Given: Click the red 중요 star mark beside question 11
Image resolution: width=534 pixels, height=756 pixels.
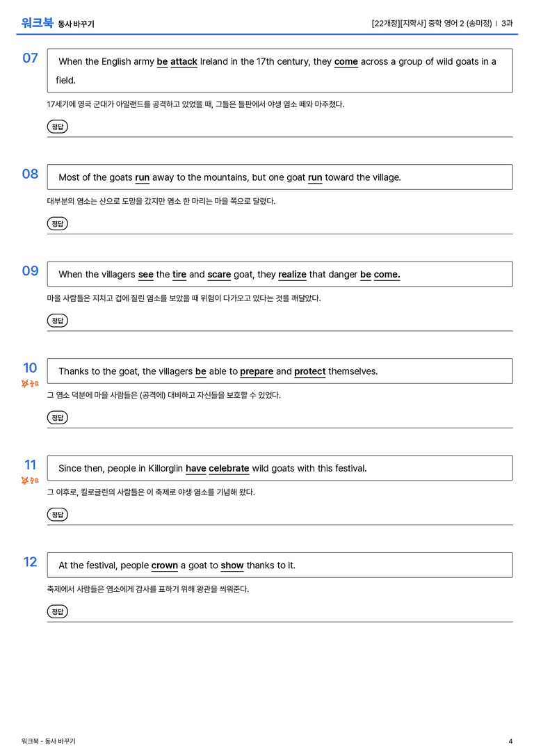Looking at the screenshot, I should (x=30, y=481).
